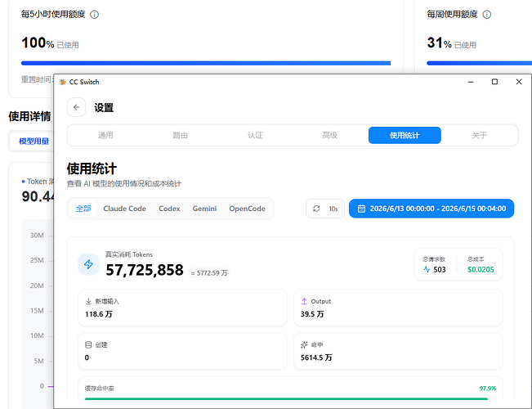Image resolution: width=532 pixels, height=409 pixels.
Task: Open the 关于 tab
Action: [480, 135]
